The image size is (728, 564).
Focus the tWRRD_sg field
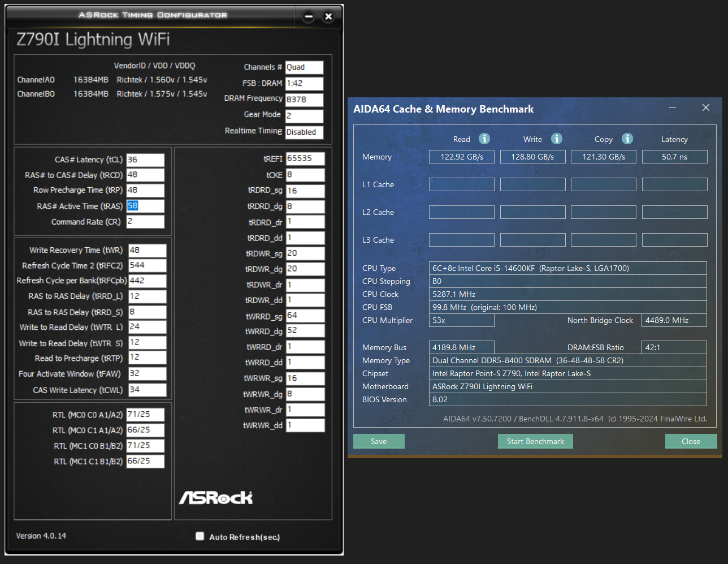point(305,316)
